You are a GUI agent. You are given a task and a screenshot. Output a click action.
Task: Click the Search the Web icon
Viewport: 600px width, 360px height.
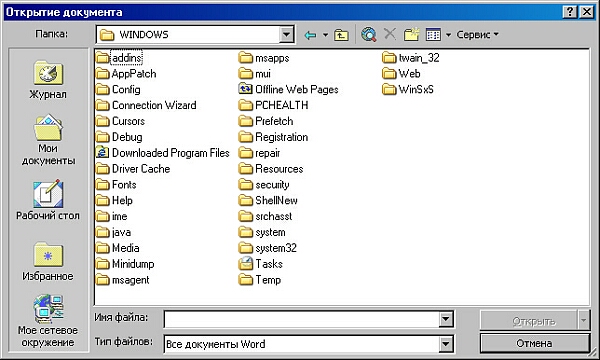click(368, 35)
